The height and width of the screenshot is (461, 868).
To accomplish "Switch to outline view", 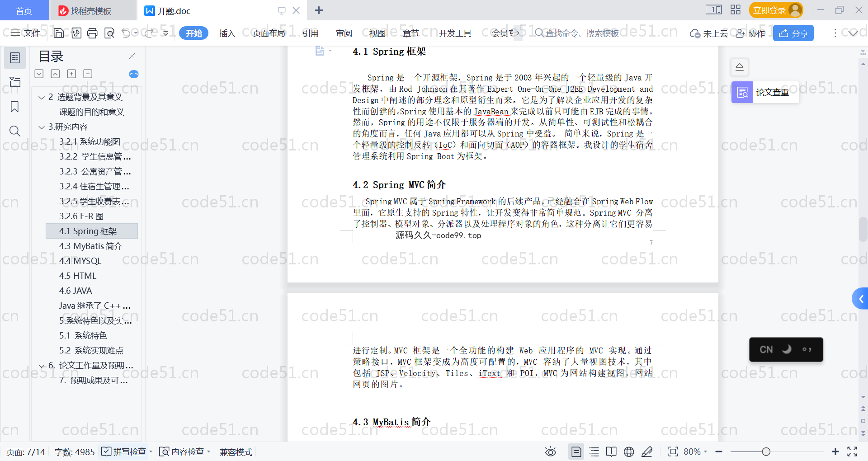I will tap(594, 452).
